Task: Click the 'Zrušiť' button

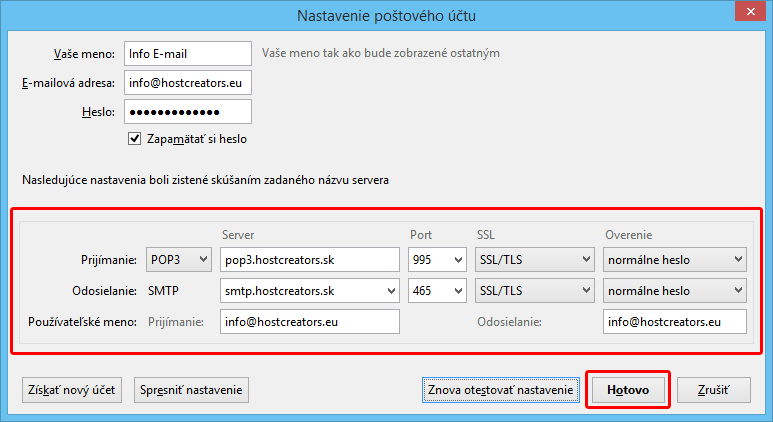Action: [x=713, y=390]
